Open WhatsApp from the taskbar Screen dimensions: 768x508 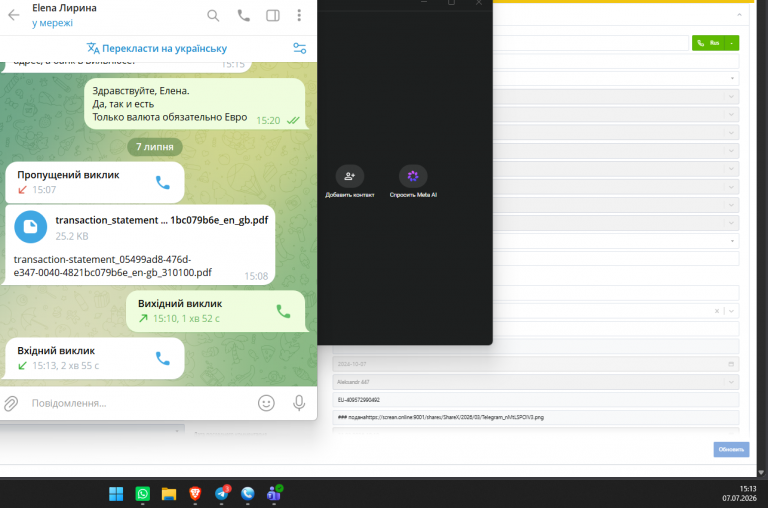coord(143,494)
